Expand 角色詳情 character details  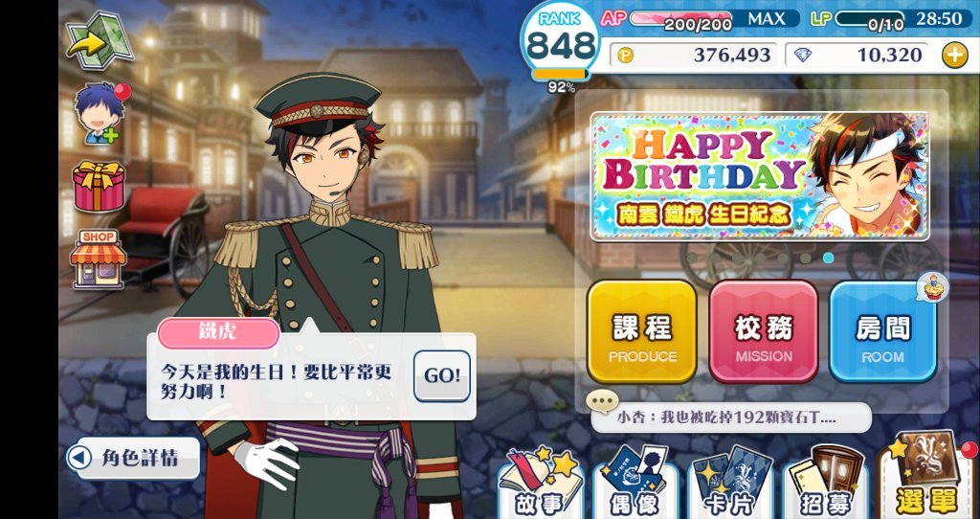133,458
